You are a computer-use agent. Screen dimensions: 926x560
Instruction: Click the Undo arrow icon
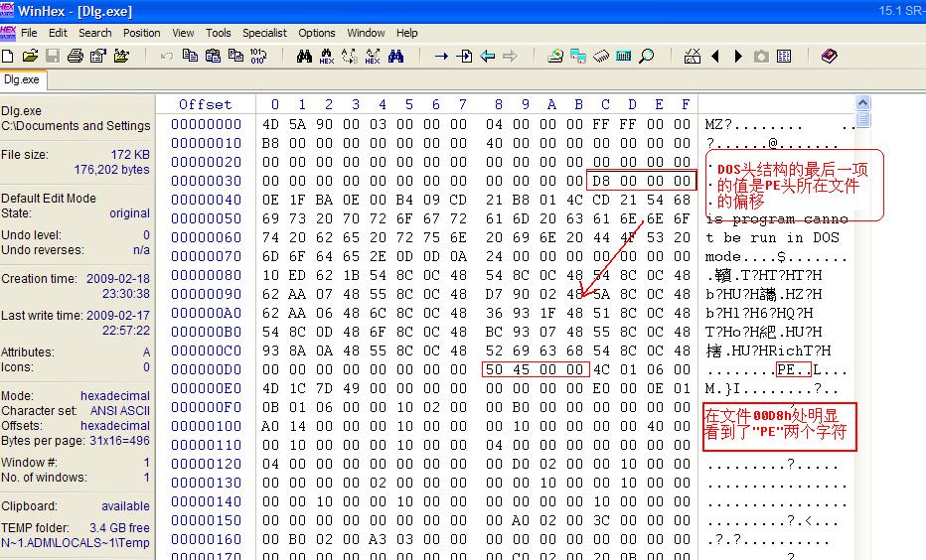coord(167,56)
